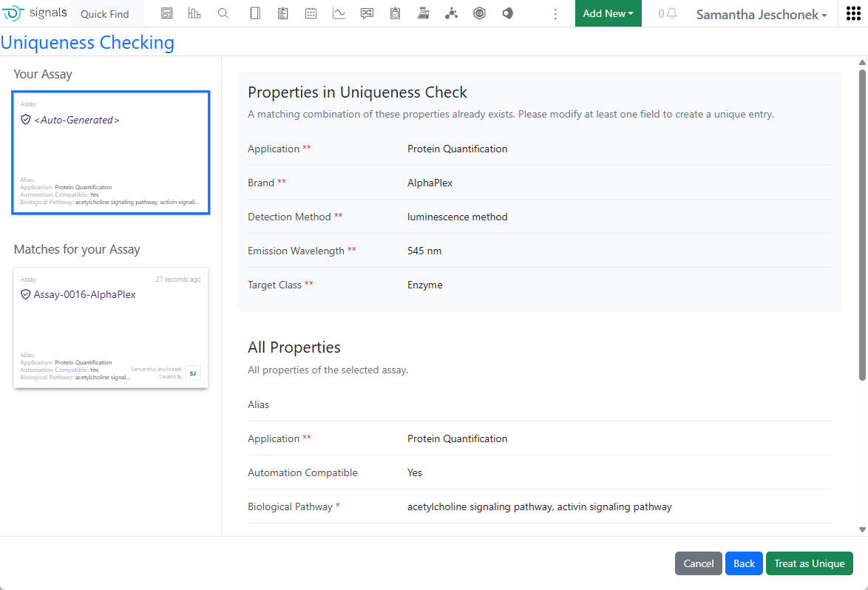Click the AlphaPlex brand value

click(x=430, y=183)
